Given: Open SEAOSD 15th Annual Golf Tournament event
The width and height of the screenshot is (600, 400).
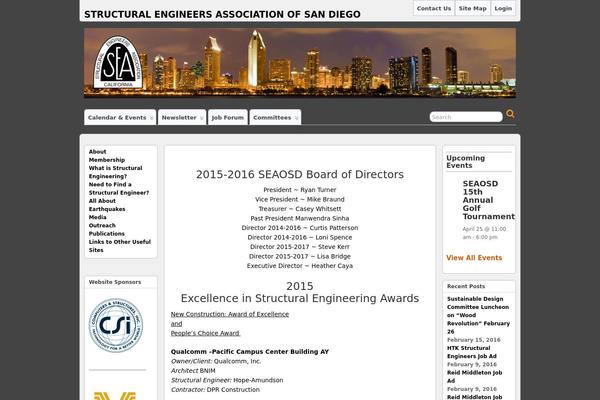Looking at the screenshot, I should (489, 200).
